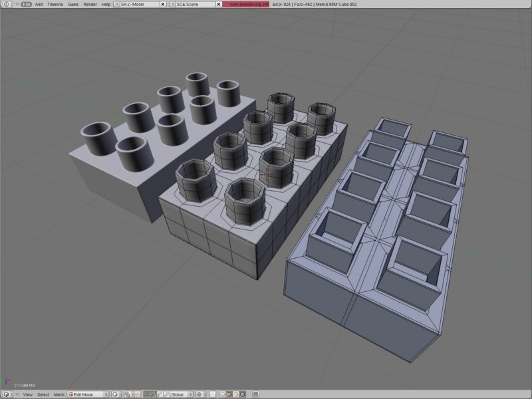Delete the SR:2-Model screen with X
This screenshot has width=532, height=399.
[163, 4]
